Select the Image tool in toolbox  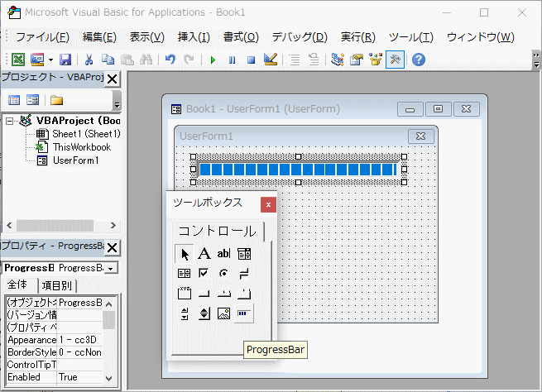223,313
